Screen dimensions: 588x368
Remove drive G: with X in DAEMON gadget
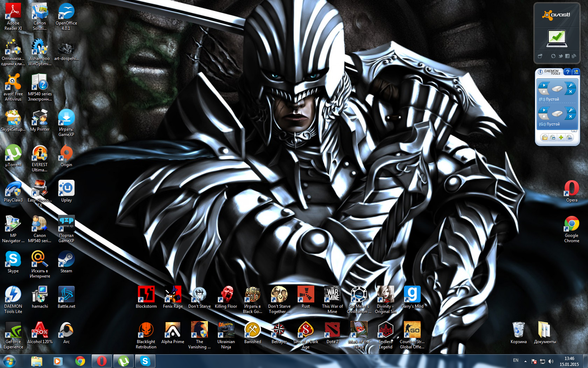tap(570, 117)
